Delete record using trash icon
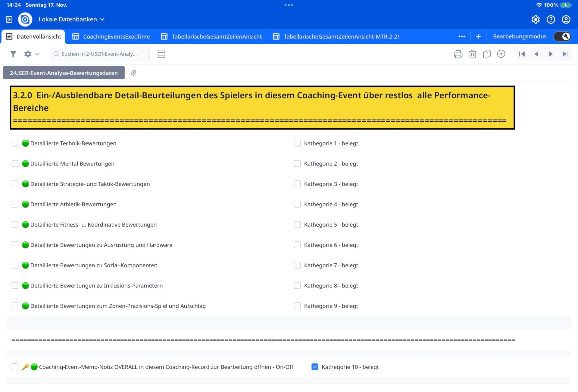The height and width of the screenshot is (392, 578). (x=472, y=54)
